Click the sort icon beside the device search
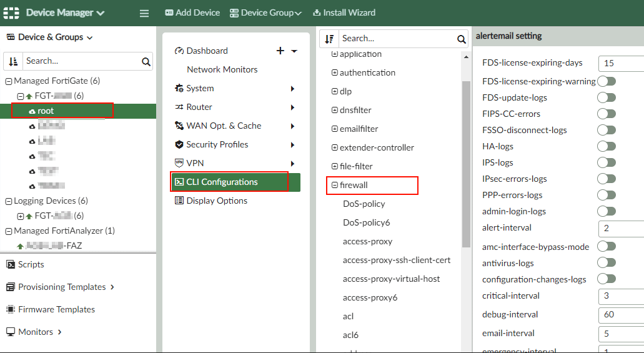This screenshot has width=644, height=353. 13,61
